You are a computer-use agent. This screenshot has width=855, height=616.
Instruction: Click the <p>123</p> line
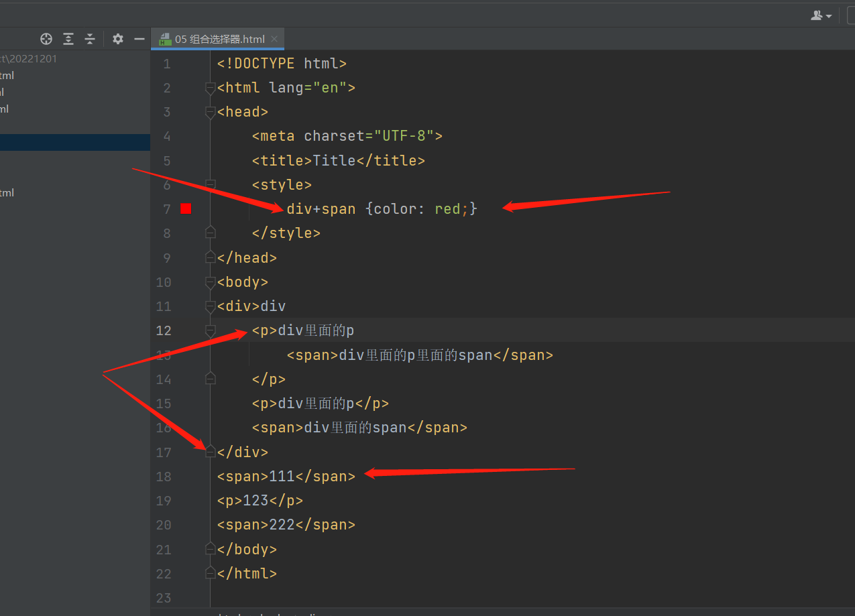point(260,501)
